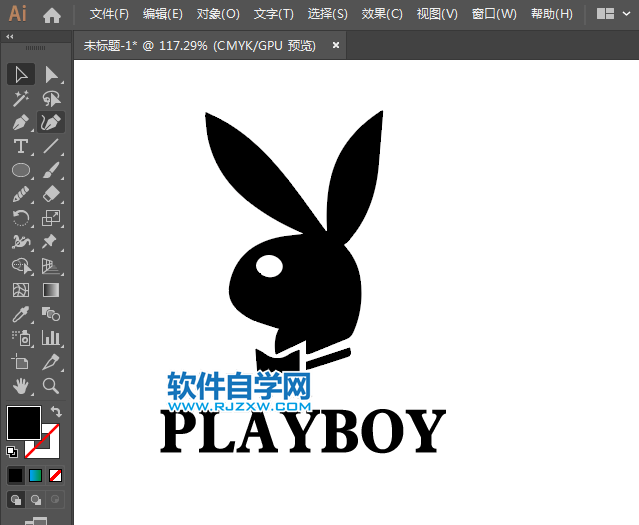The height and width of the screenshot is (525, 639).
Task: Open the 帮助(H) menu
Action: click(x=551, y=14)
